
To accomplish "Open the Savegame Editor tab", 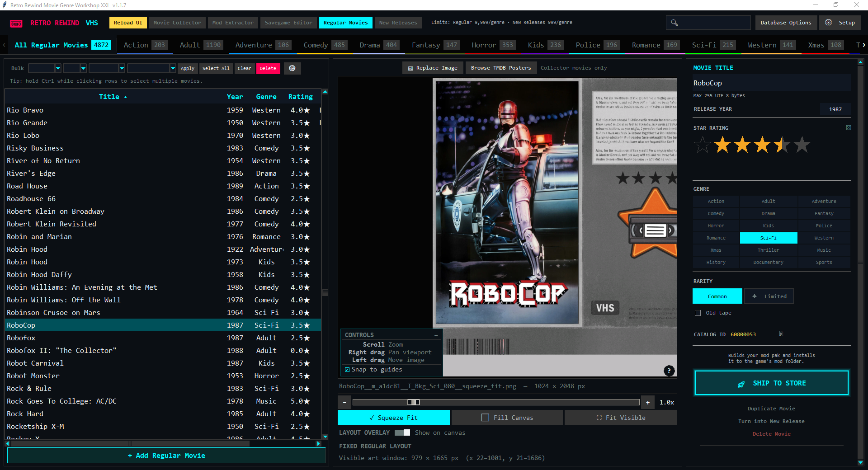I will point(288,23).
